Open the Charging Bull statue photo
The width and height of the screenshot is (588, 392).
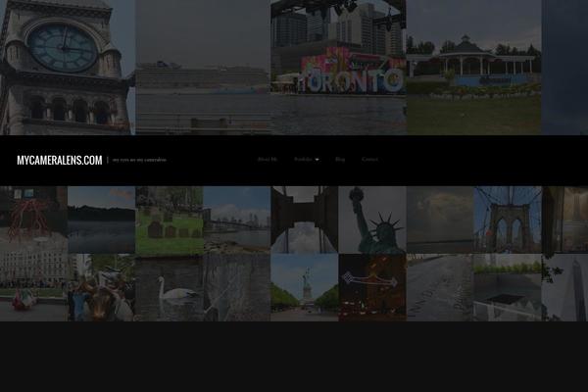101,287
